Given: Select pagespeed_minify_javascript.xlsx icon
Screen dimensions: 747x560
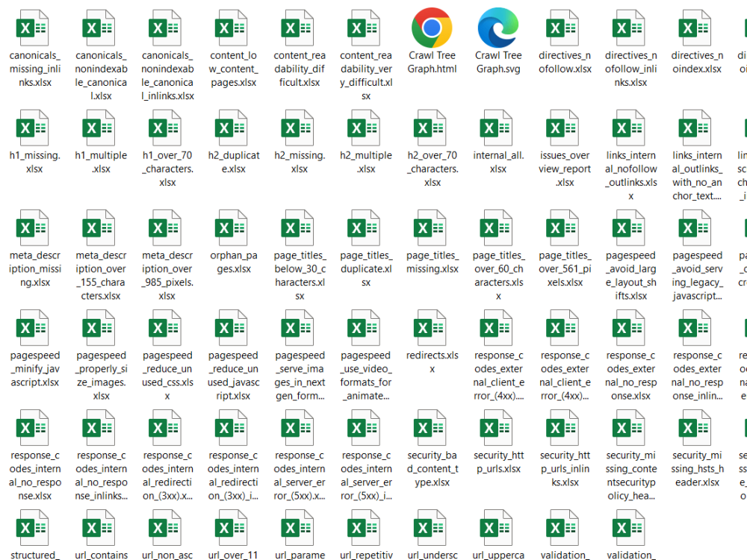Looking at the screenshot, I should click(x=33, y=328).
